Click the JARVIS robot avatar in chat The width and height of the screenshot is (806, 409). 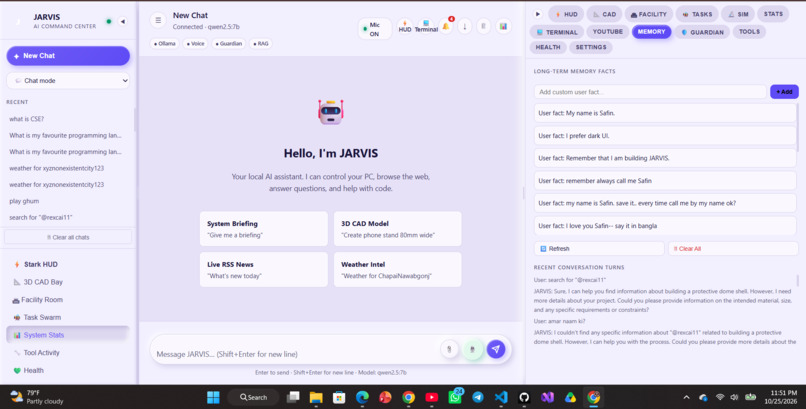click(331, 112)
